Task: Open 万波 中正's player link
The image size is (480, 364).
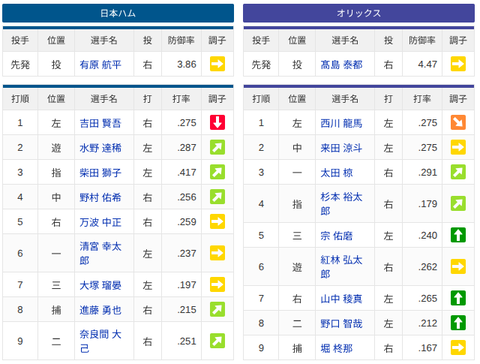Action: click(100, 222)
